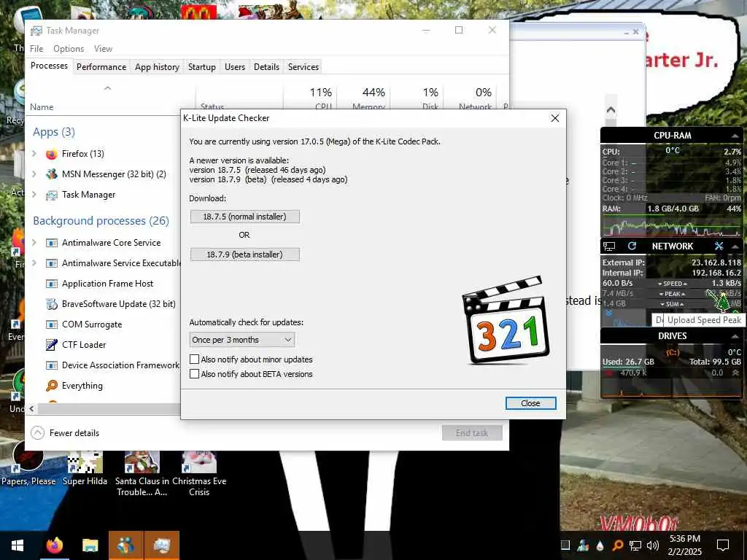
Task: Switch to Task Manager taskbar button
Action: coord(161,545)
